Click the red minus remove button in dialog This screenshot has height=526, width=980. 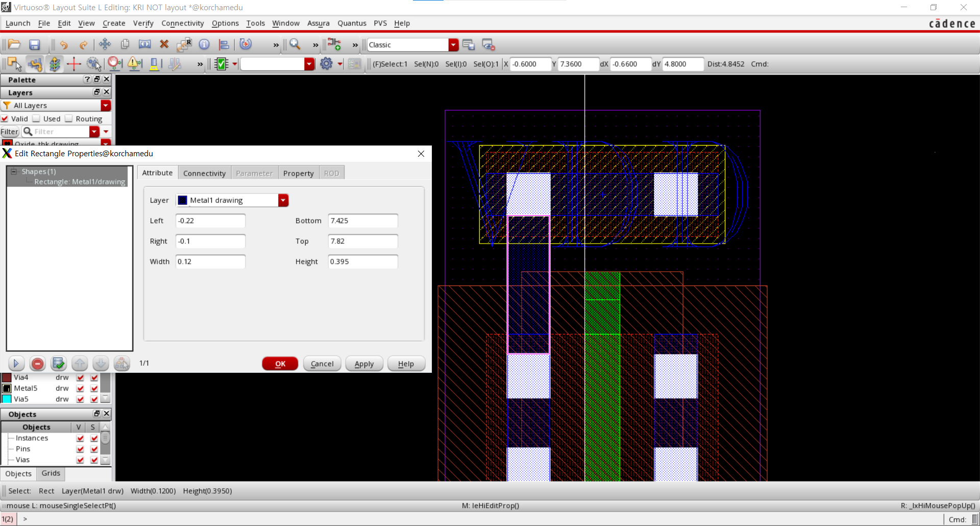37,364
